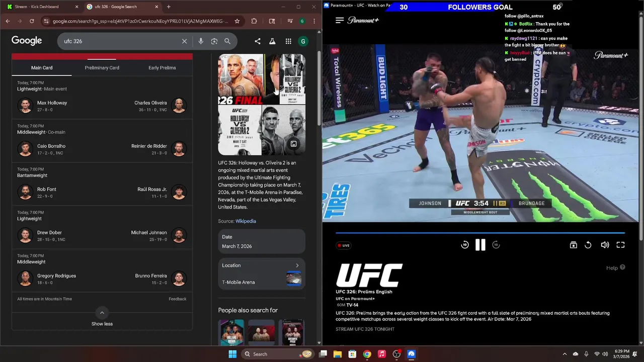Viewport: 644px width, 362px height.
Task: Open the Chrome media controls icon
Action: tap(290, 21)
